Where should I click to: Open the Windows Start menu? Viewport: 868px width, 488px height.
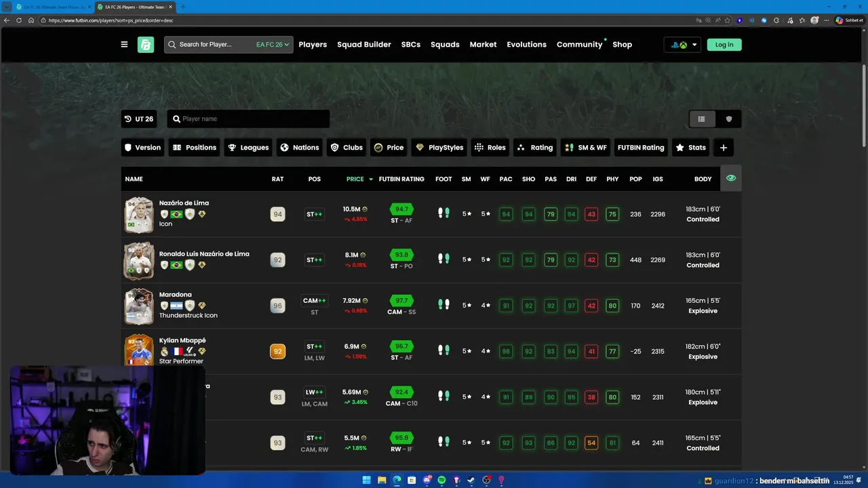pos(367,480)
